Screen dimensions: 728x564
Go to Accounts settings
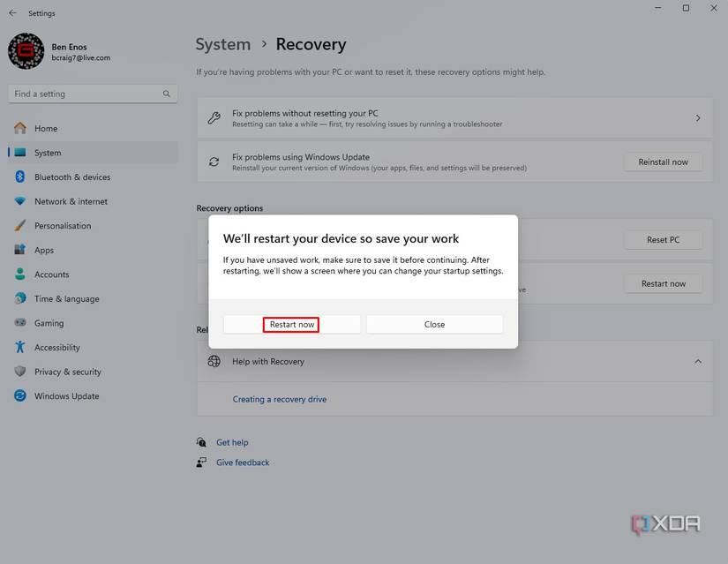(x=93, y=274)
